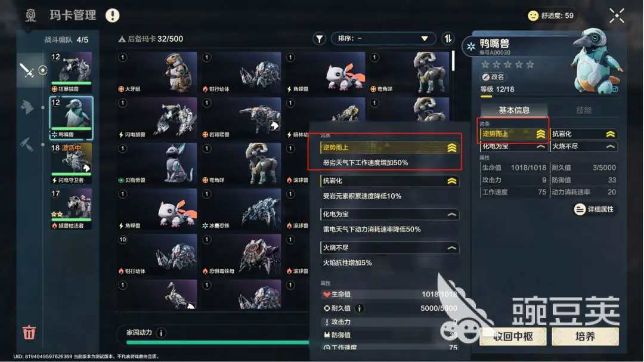Click the 家园动力 green progress bar
644x362 pixels.
(x=218, y=342)
